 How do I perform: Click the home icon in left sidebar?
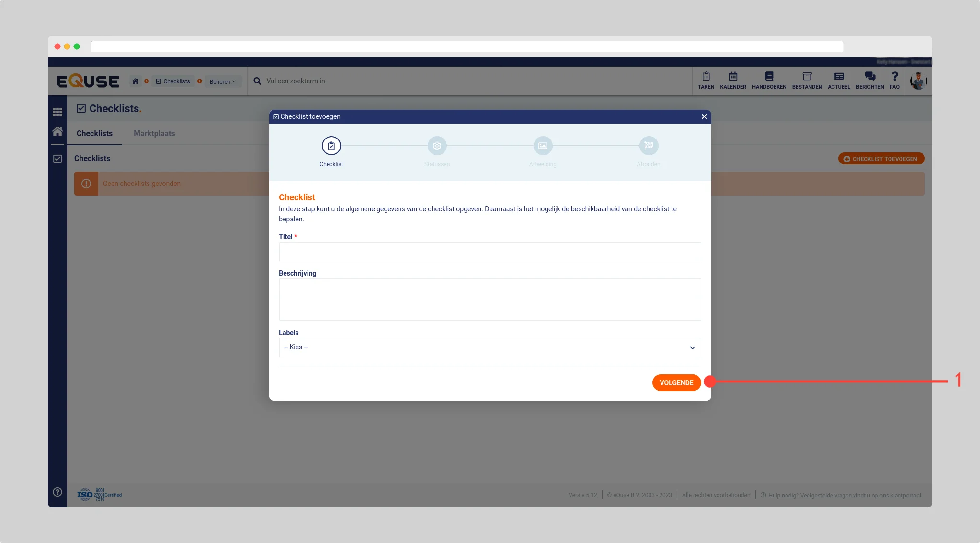[x=57, y=131]
